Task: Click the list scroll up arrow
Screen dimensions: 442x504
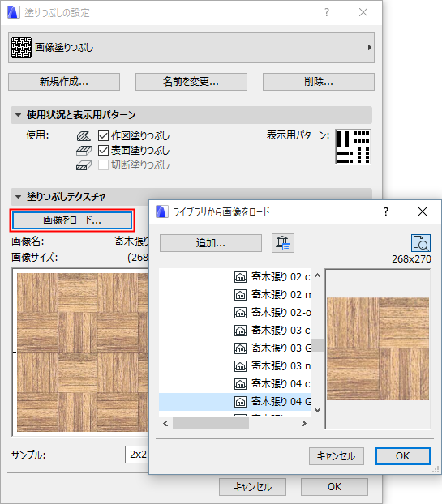Action: (317, 275)
